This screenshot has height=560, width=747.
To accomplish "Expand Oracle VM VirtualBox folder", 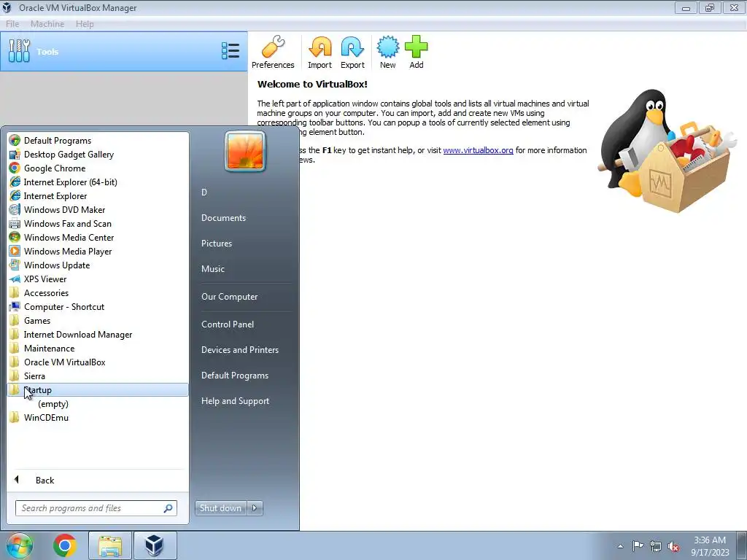I will pos(98,362).
